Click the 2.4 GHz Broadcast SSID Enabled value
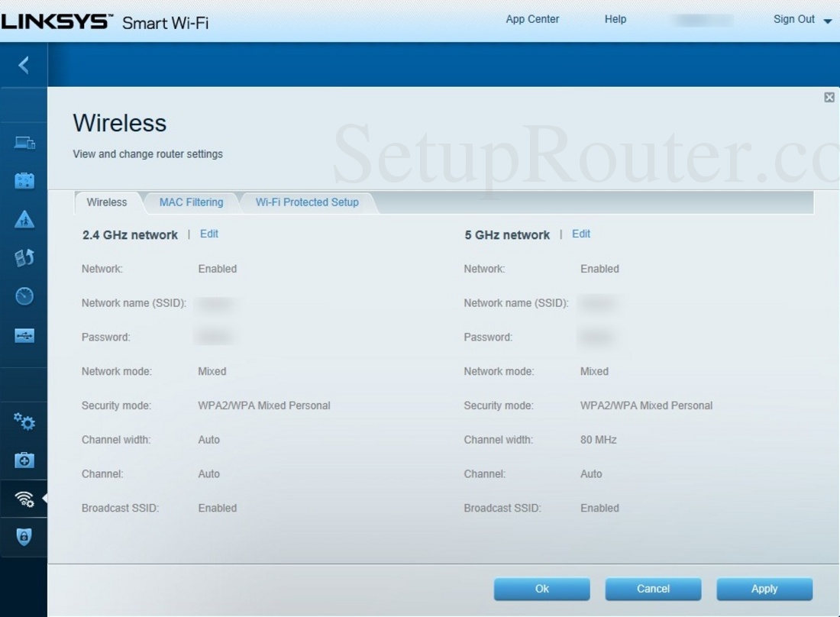Viewport: 840px width, 617px height. pos(218,508)
